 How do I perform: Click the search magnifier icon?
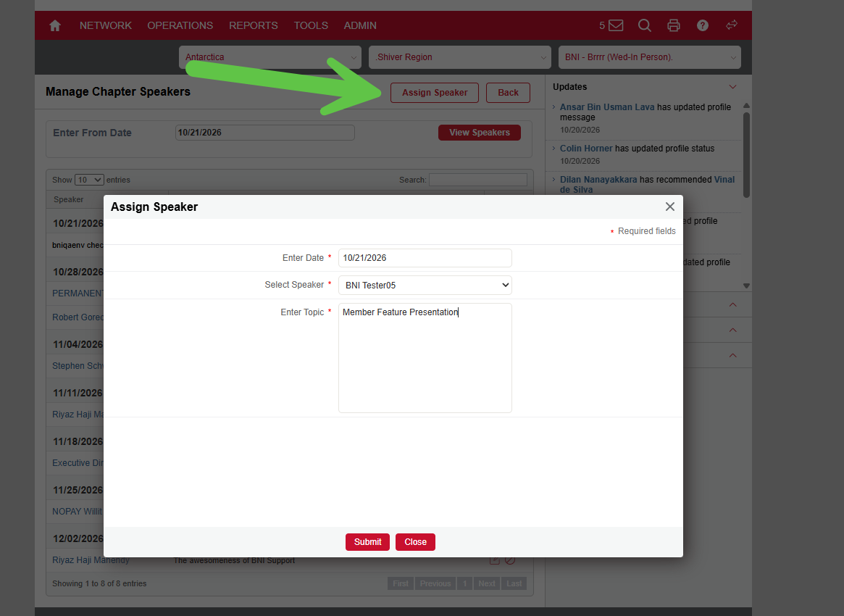pos(644,25)
